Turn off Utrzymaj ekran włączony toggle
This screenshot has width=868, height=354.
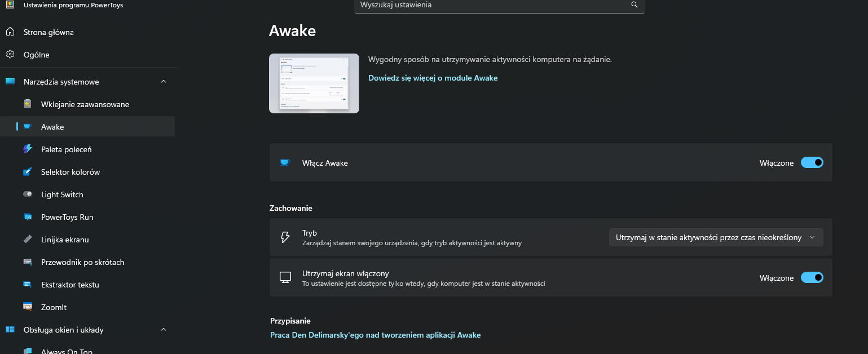[812, 278]
